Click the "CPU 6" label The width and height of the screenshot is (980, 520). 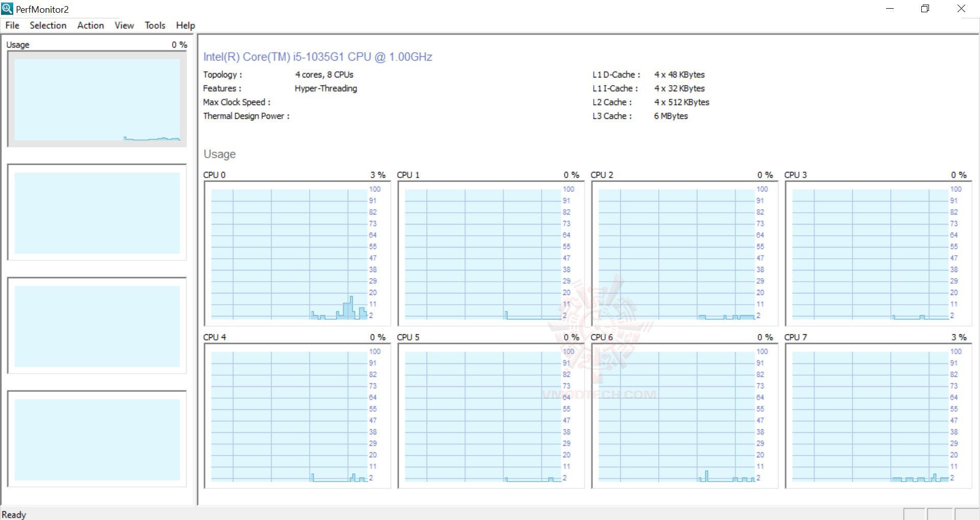point(602,337)
